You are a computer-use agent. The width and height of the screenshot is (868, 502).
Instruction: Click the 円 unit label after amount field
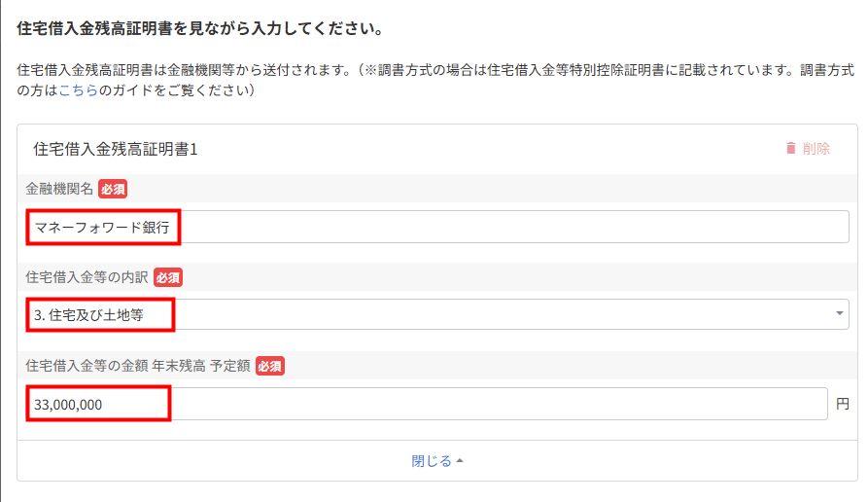pyautogui.click(x=843, y=404)
